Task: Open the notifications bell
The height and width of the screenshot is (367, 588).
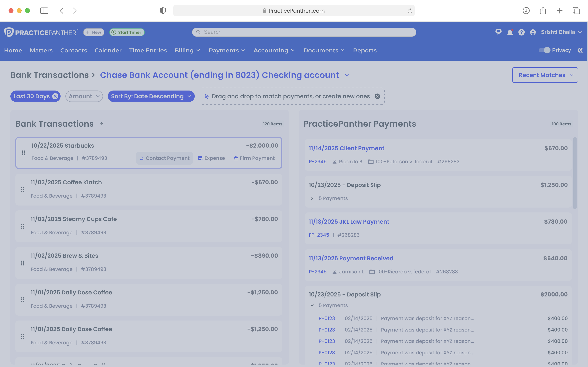Action: (x=510, y=32)
